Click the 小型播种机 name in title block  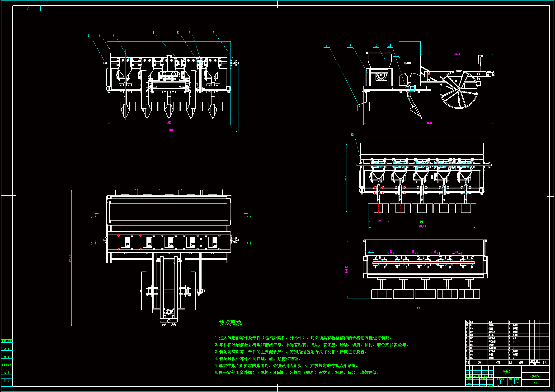(535, 376)
